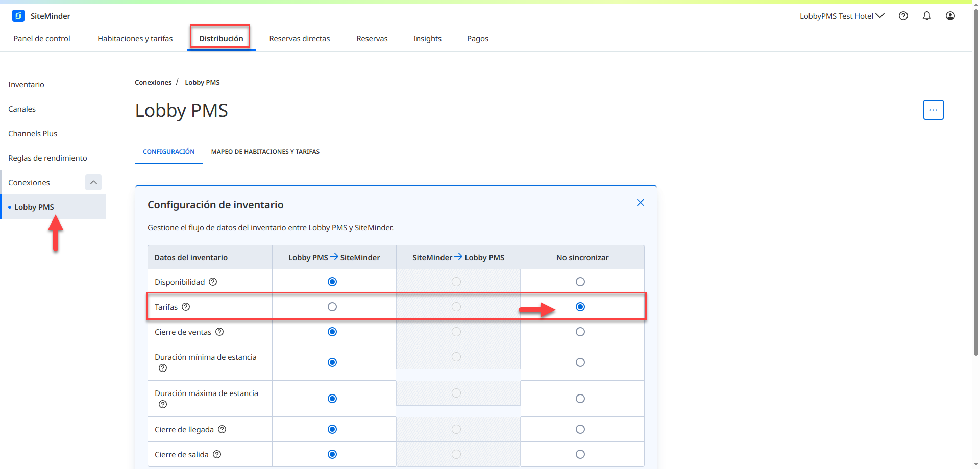The height and width of the screenshot is (469, 980).
Task: Select Lobby PMS to SiteMinder for Cierre de llegada
Action: (332, 429)
